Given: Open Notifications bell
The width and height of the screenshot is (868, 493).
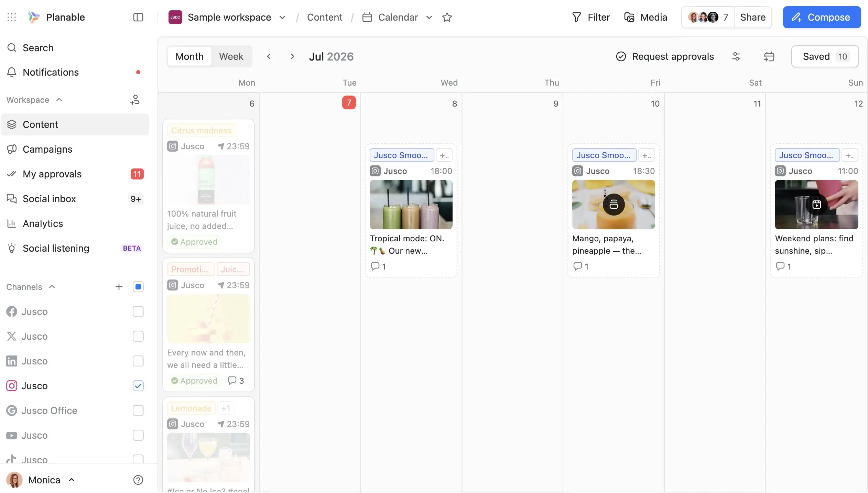Looking at the screenshot, I should pyautogui.click(x=75, y=72).
